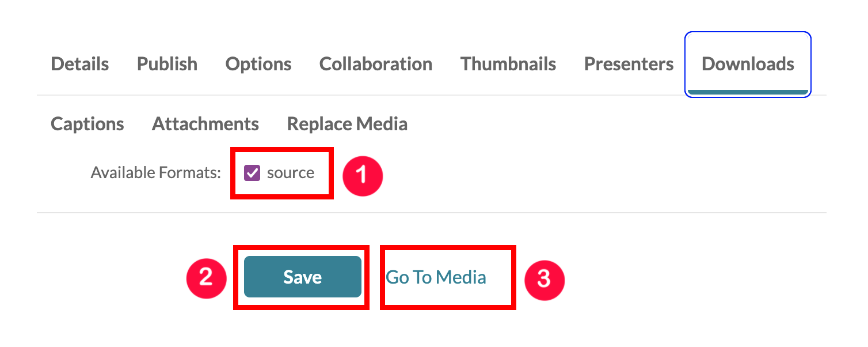
Task: Open the Replace Media tab
Action: point(347,123)
